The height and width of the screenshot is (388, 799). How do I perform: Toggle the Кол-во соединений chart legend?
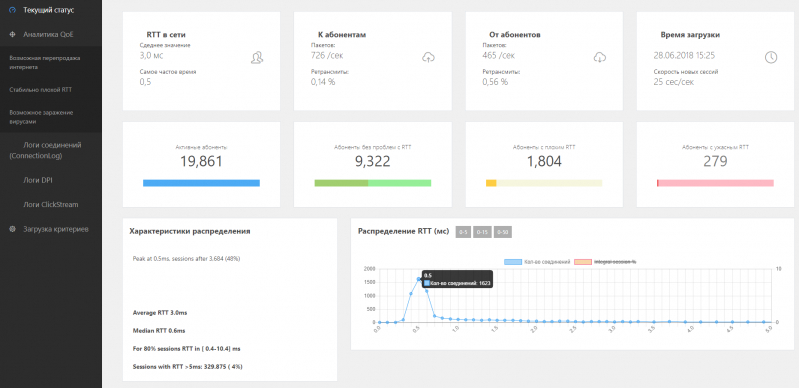pyautogui.click(x=537, y=262)
